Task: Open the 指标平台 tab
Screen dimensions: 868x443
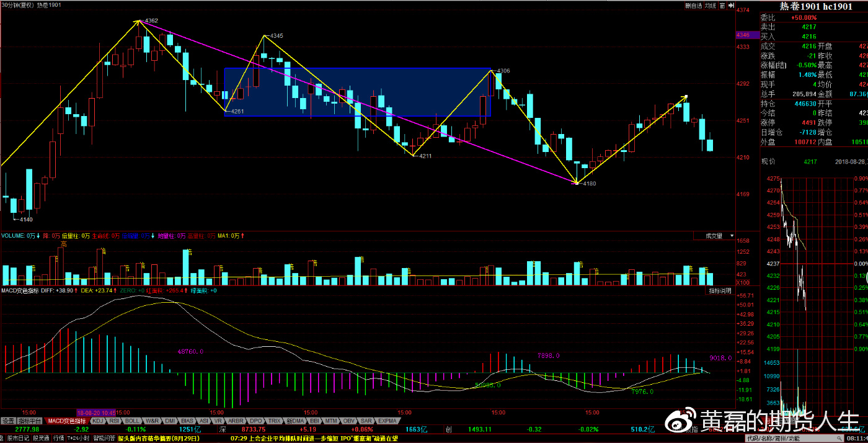Action: click(29, 421)
